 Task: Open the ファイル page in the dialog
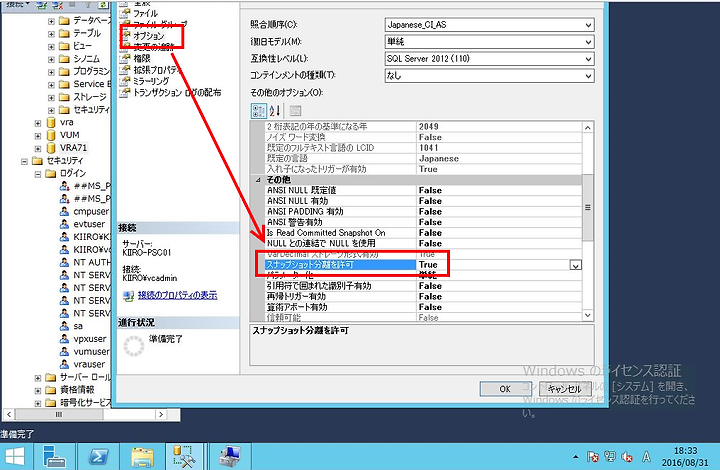[x=145, y=13]
